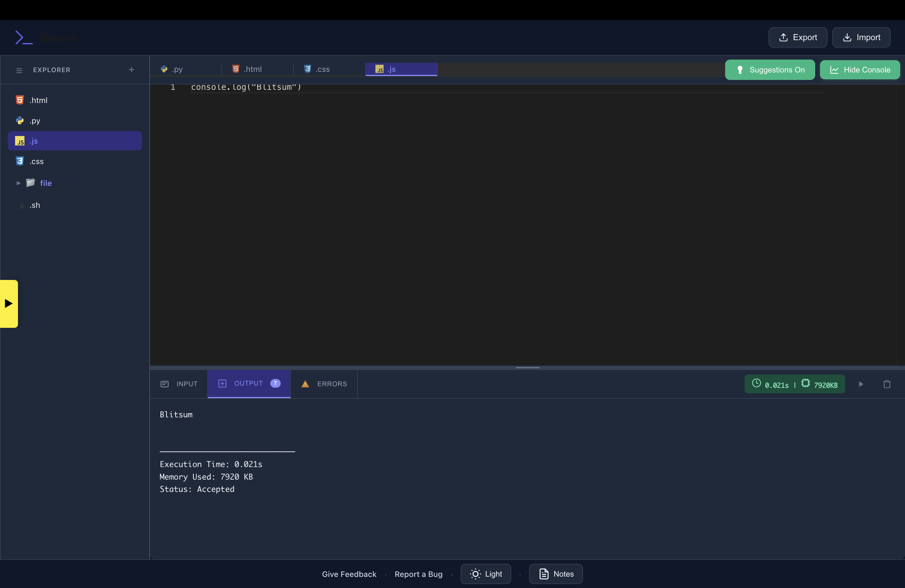Toggle Suggestions On button
Image resolution: width=905 pixels, height=588 pixels.
coord(770,70)
